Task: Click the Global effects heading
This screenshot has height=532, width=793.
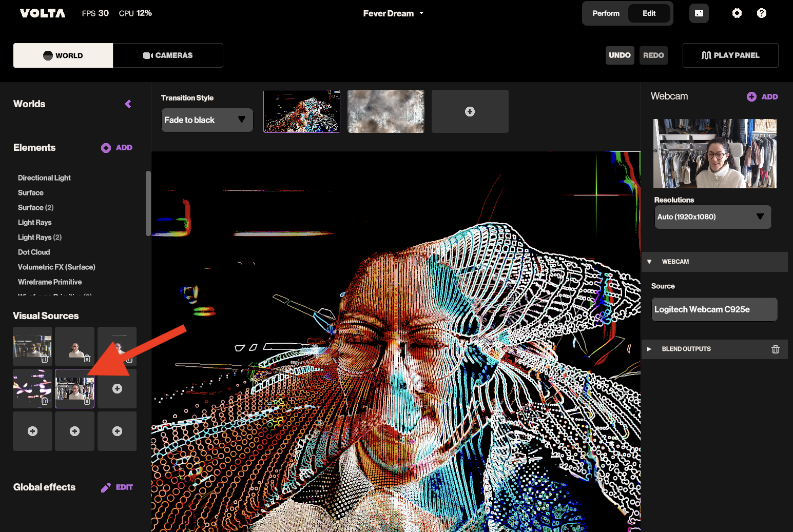Action: click(x=44, y=487)
